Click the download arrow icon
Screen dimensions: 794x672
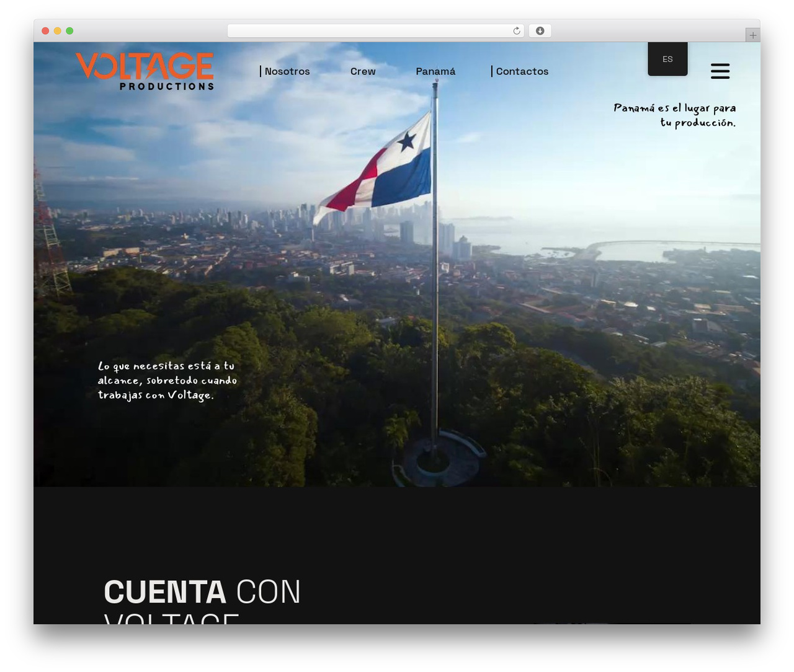click(x=540, y=31)
